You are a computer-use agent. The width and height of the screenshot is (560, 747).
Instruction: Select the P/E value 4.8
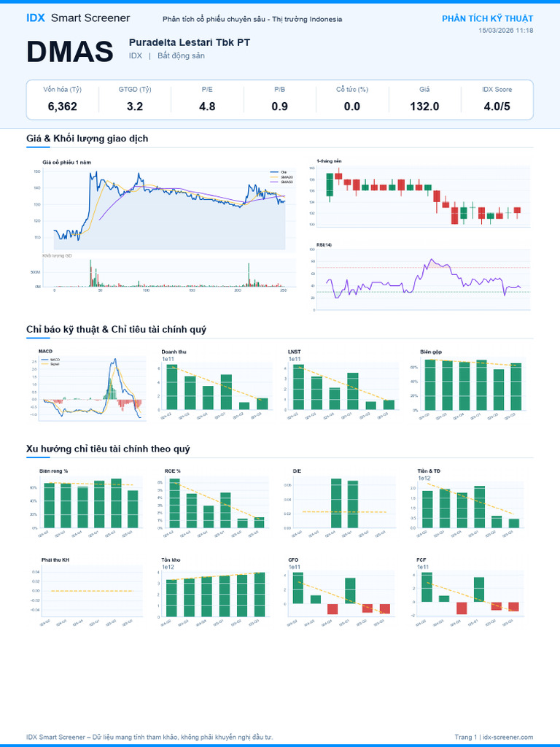pos(207,107)
